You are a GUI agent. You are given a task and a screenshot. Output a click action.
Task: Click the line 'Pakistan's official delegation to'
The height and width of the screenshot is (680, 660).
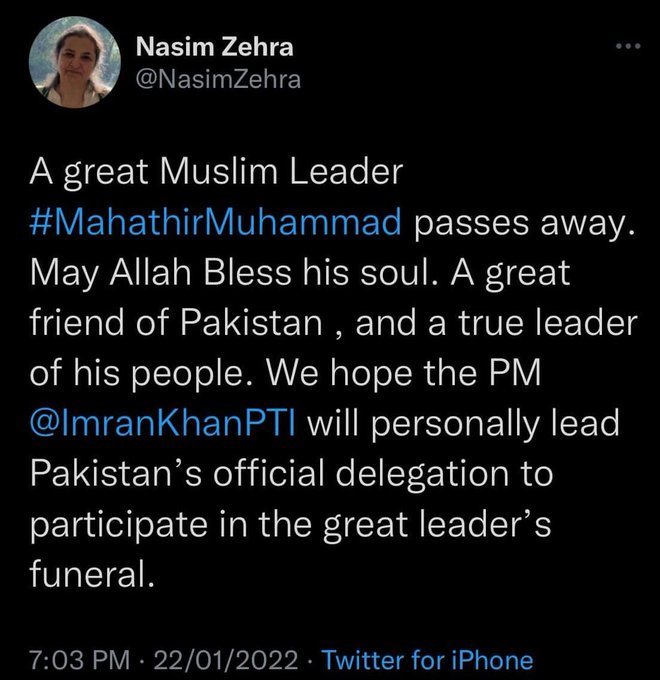tap(291, 473)
